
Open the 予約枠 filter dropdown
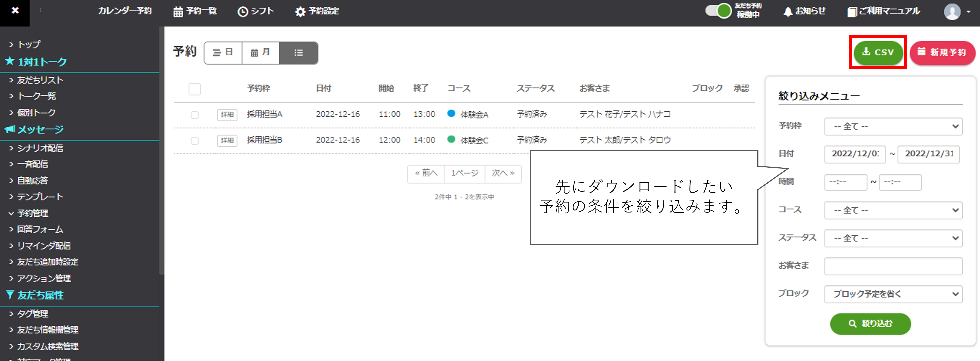[x=893, y=126]
